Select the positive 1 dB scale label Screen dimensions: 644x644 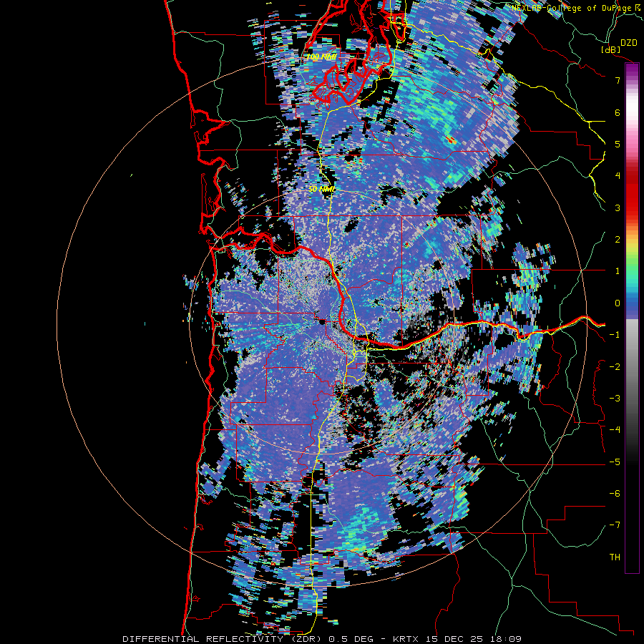coord(618,271)
